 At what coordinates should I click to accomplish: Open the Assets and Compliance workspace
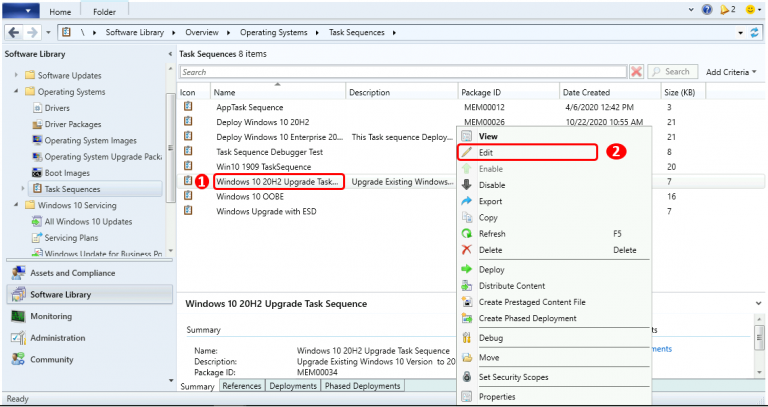89,273
